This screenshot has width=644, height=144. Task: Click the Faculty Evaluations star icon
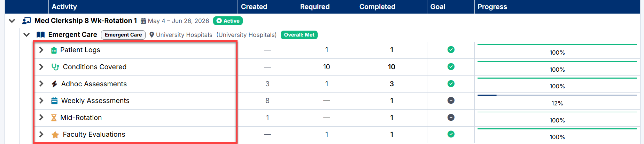click(x=55, y=135)
